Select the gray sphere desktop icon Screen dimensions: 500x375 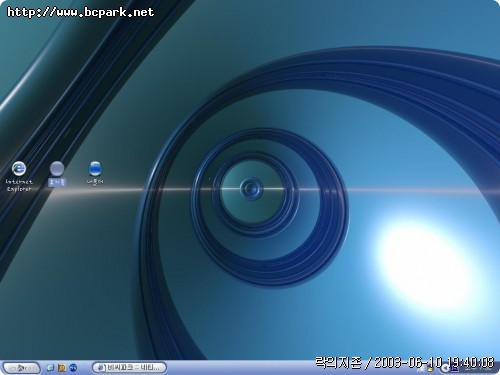click(x=57, y=169)
